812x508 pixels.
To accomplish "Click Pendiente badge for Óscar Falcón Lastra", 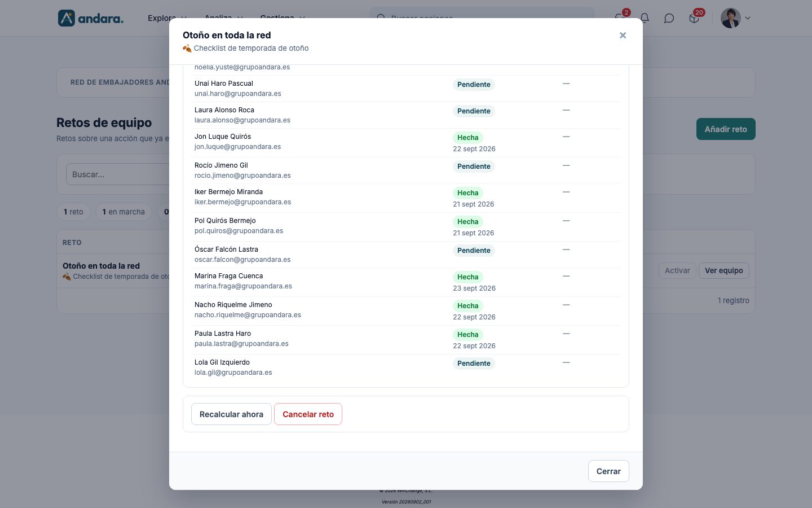I will click(x=474, y=251).
